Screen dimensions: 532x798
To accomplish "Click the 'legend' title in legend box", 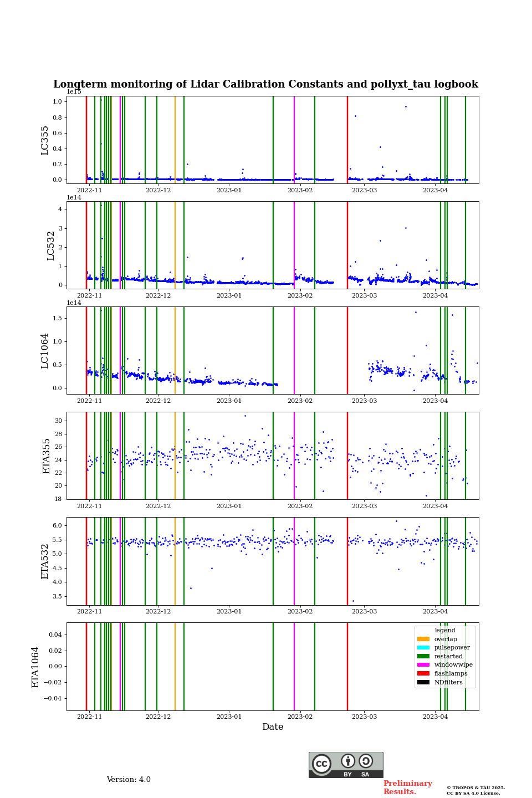I will pos(445,630).
